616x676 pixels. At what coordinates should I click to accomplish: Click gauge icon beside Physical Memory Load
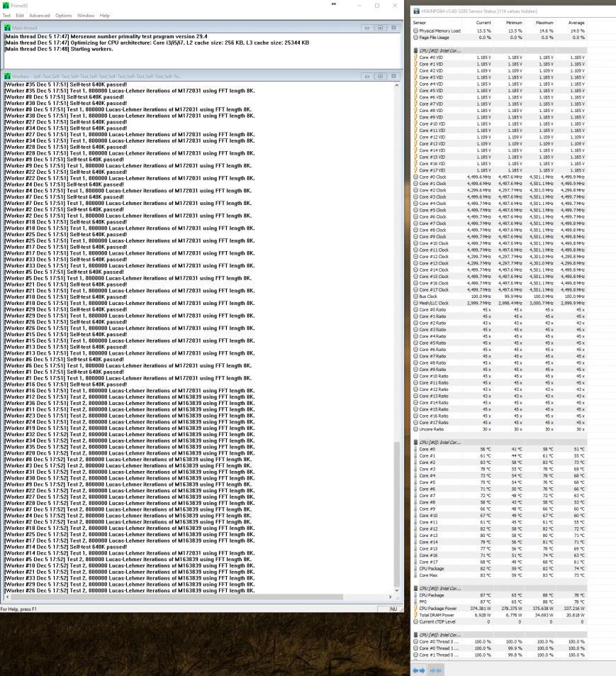point(415,31)
